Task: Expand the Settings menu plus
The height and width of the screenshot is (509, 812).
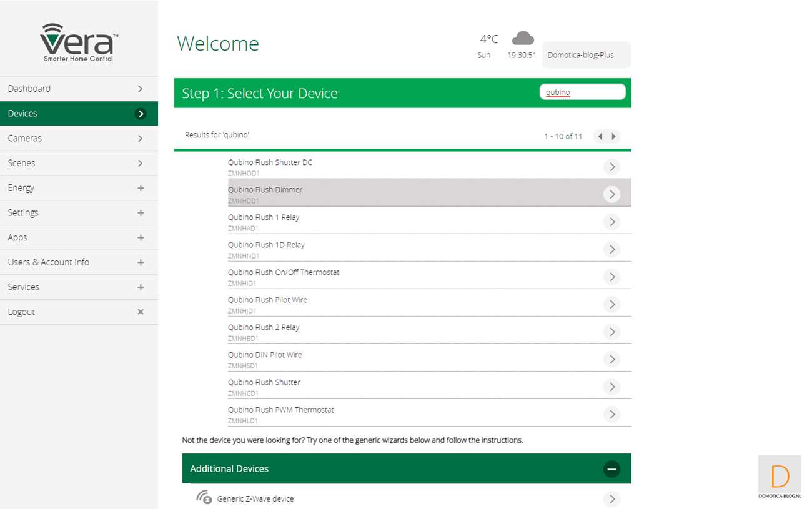Action: 141,213
